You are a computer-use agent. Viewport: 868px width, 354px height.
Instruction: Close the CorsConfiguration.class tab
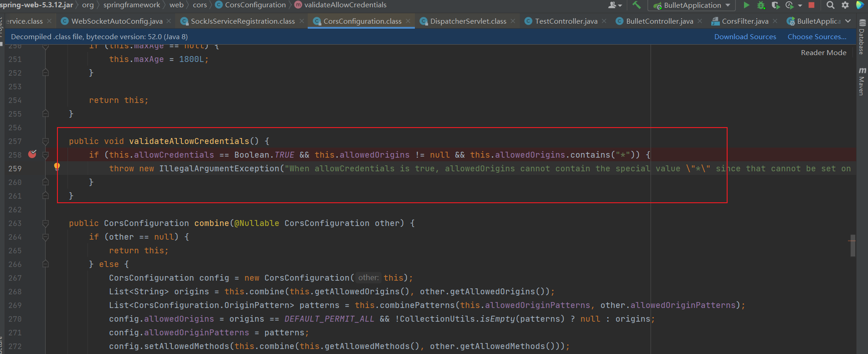408,21
